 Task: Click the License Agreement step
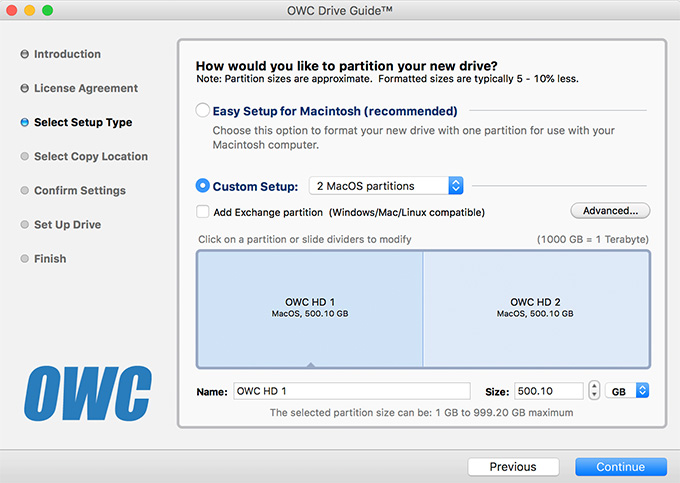pyautogui.click(x=86, y=88)
